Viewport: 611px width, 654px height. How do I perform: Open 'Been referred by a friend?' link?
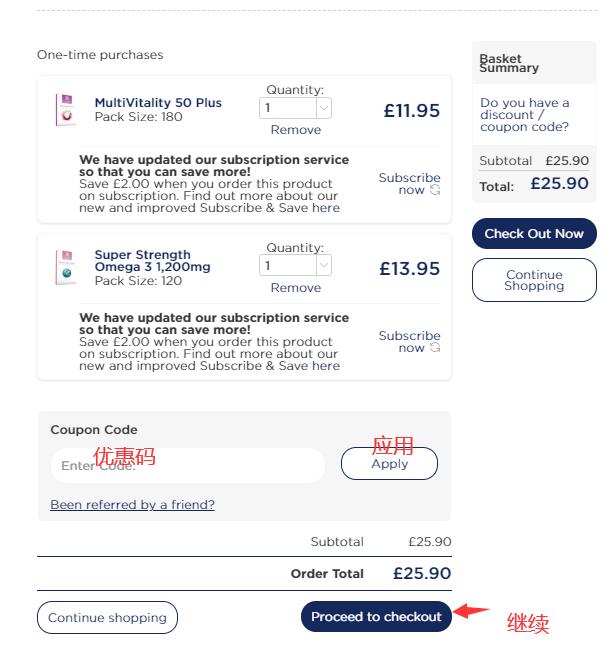tap(132, 505)
